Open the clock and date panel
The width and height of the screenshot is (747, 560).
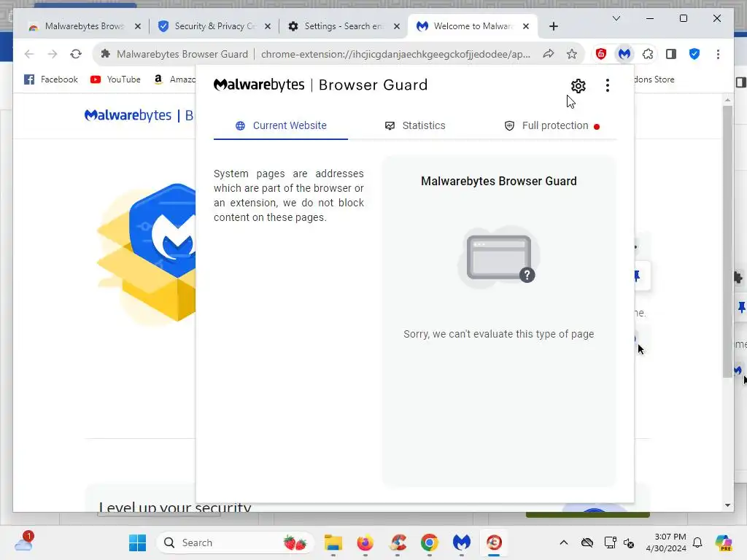point(666,542)
